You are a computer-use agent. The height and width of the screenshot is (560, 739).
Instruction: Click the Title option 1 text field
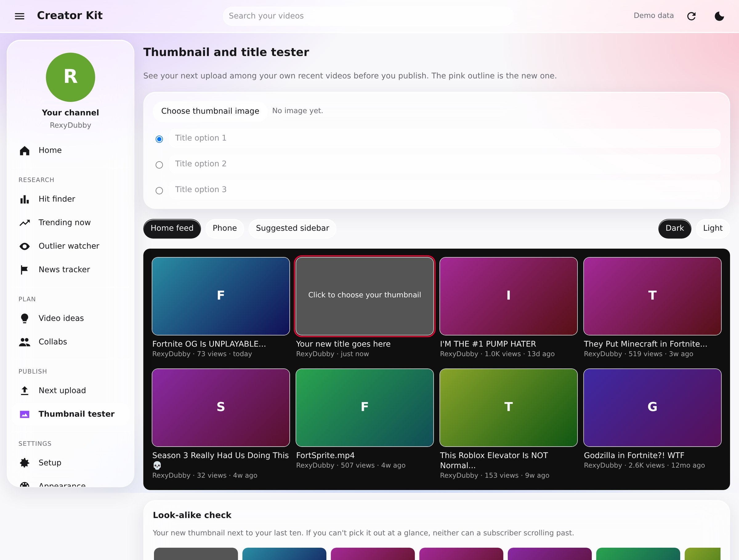click(x=444, y=138)
